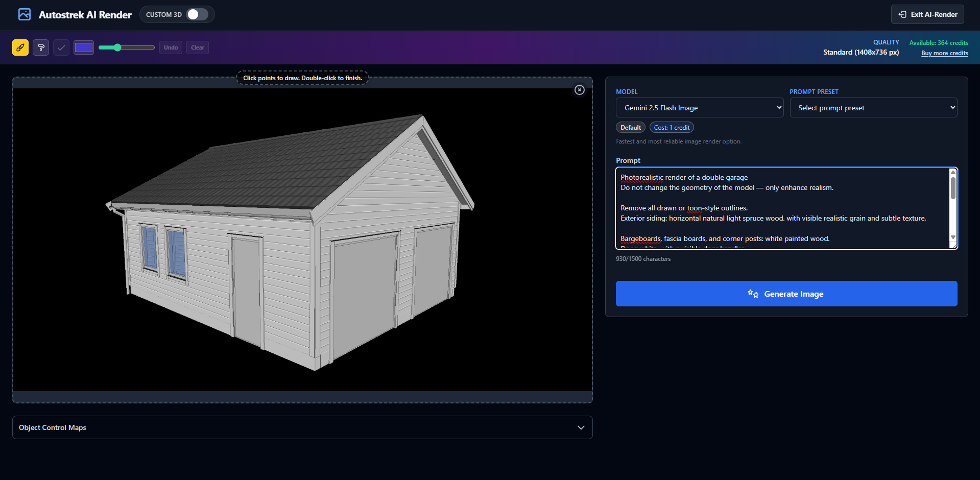Click the Undo button
The image size is (980, 480).
[171, 47]
